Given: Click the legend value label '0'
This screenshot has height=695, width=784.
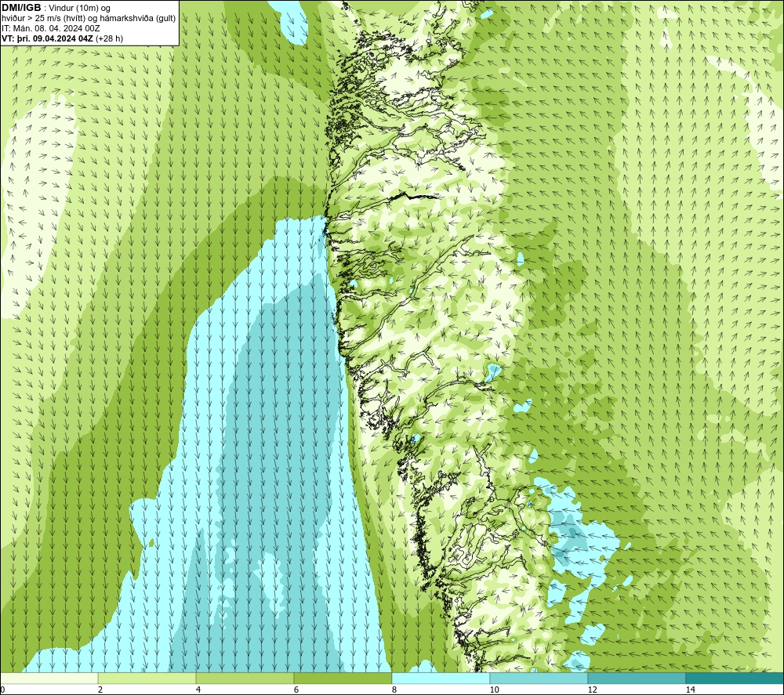Looking at the screenshot, I should [x=2, y=690].
